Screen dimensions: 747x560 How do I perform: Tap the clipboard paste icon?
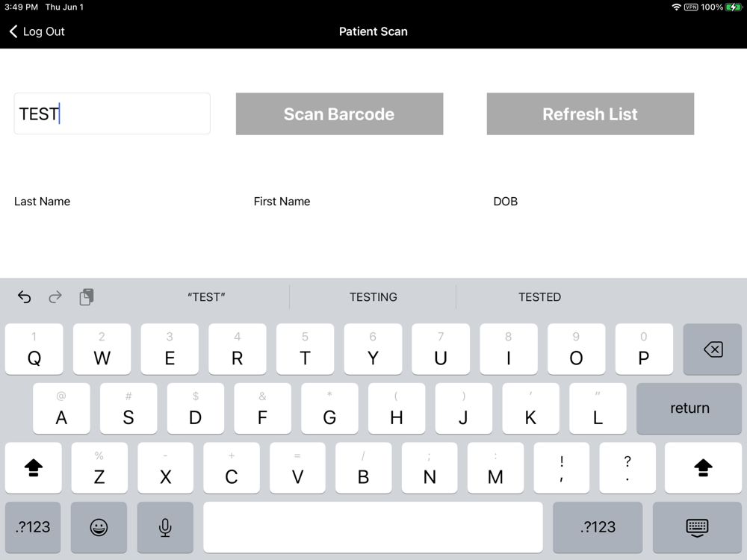pyautogui.click(x=86, y=296)
